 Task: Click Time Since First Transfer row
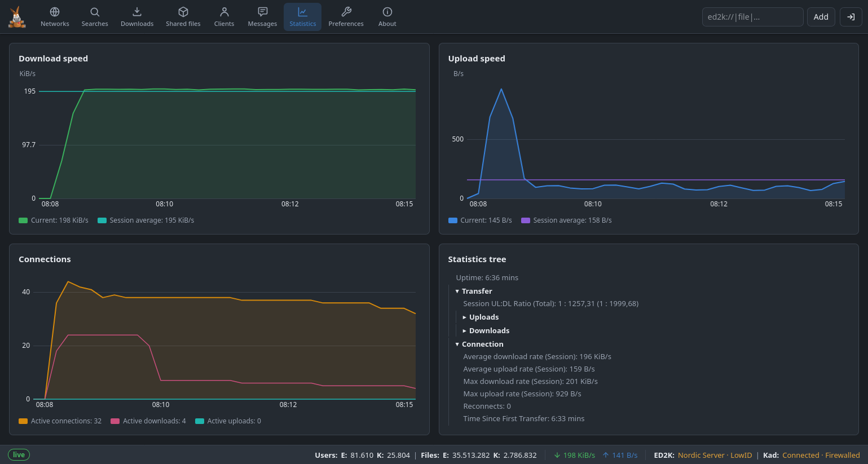click(x=524, y=418)
